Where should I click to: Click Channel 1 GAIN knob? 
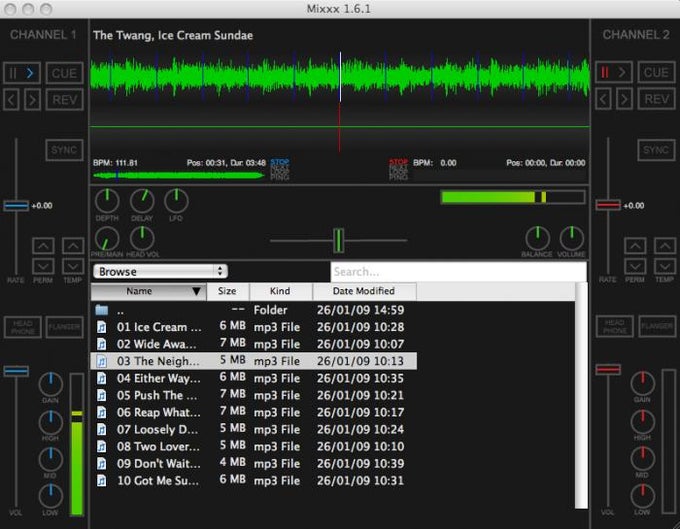click(x=51, y=384)
